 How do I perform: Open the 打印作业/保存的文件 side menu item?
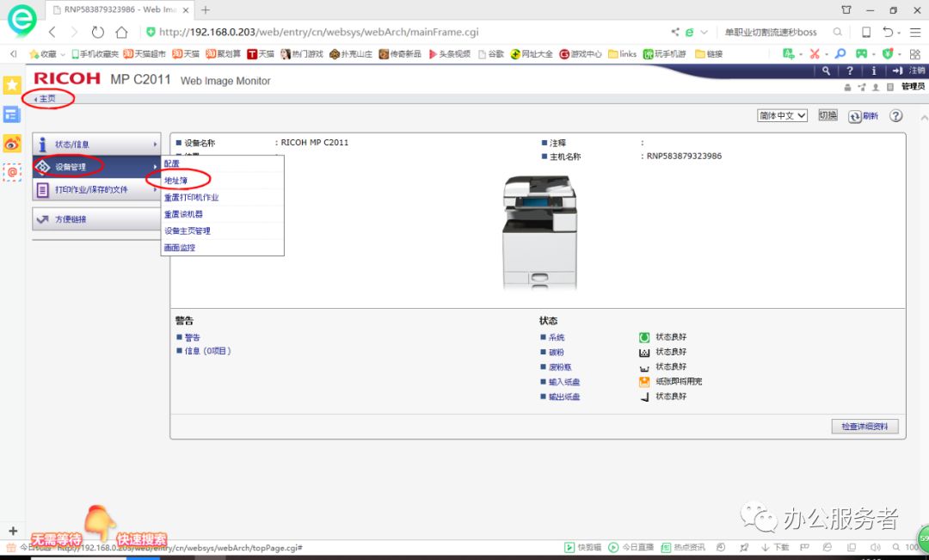tap(96, 189)
